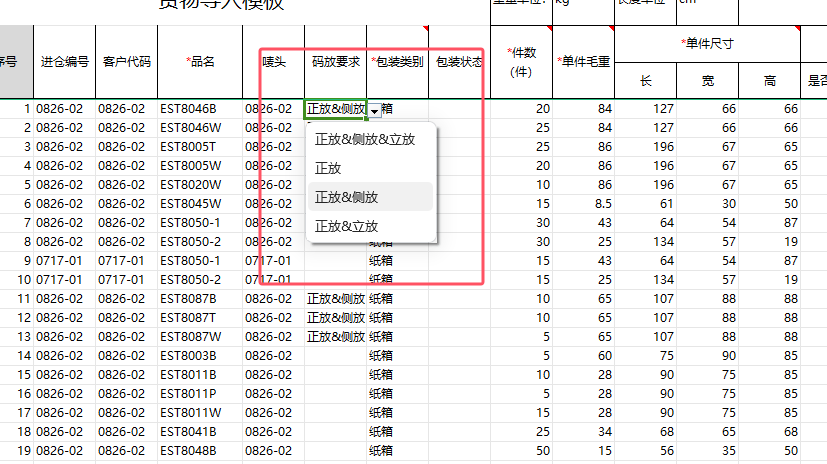Click the 高 sub-header cell
Screen dimensions: 827x464
(770, 81)
